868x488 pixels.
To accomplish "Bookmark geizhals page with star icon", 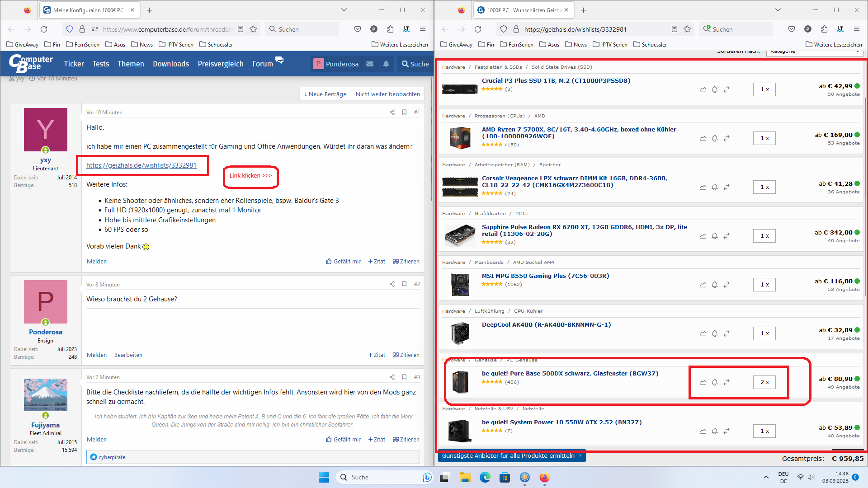I will tap(687, 29).
